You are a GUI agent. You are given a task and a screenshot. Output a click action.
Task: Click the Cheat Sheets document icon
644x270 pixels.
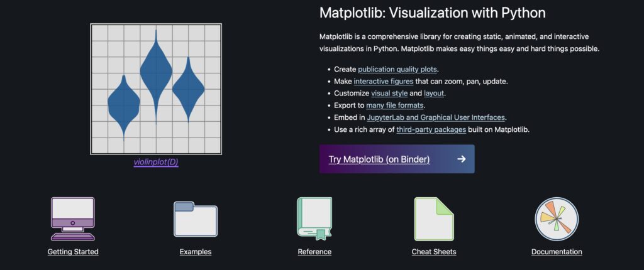pyautogui.click(x=434, y=219)
